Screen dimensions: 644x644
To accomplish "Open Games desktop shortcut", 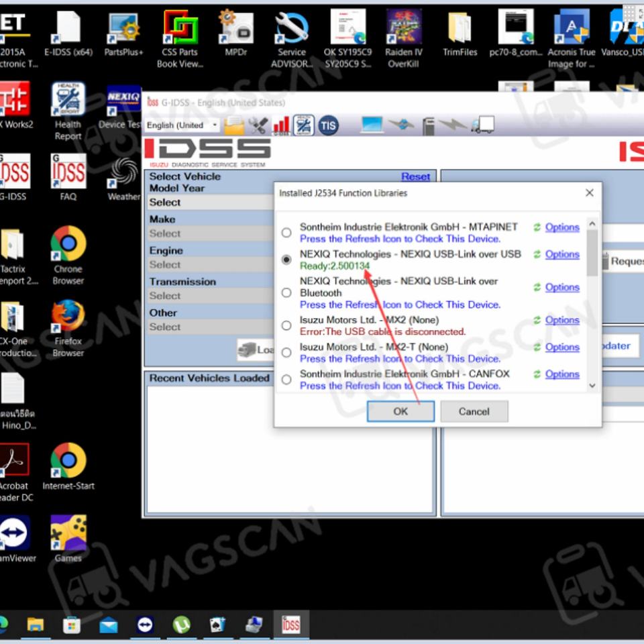I will pyautogui.click(x=68, y=539).
